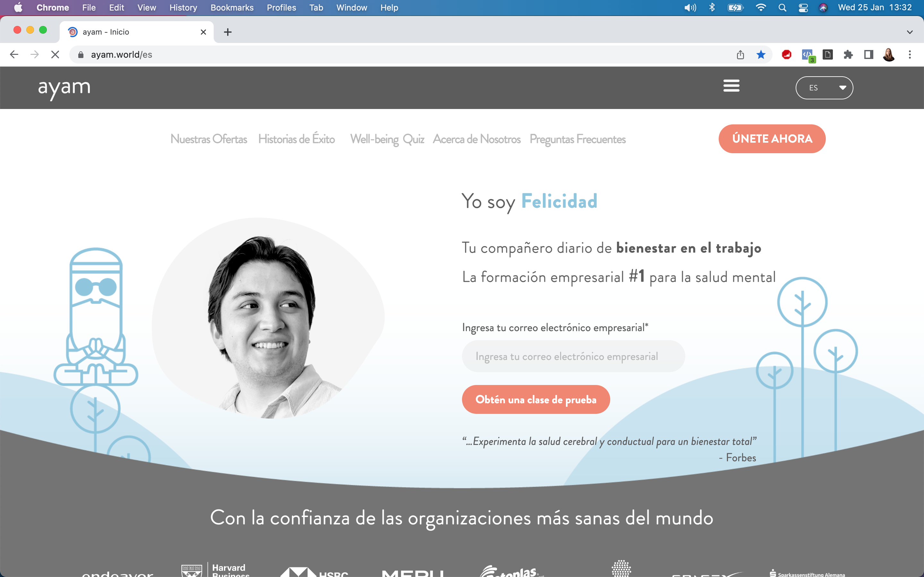Stop page loading with X icon
This screenshot has height=577, width=924.
(55, 54)
